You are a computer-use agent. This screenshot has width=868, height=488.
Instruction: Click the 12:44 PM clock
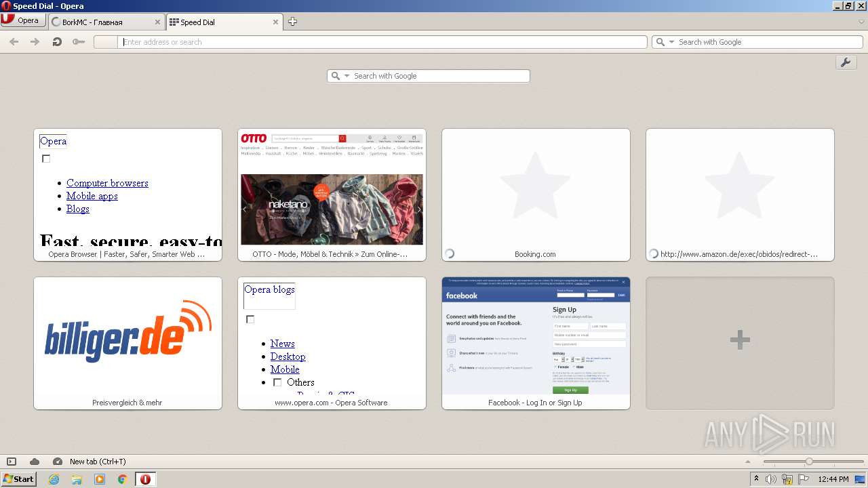(x=833, y=479)
